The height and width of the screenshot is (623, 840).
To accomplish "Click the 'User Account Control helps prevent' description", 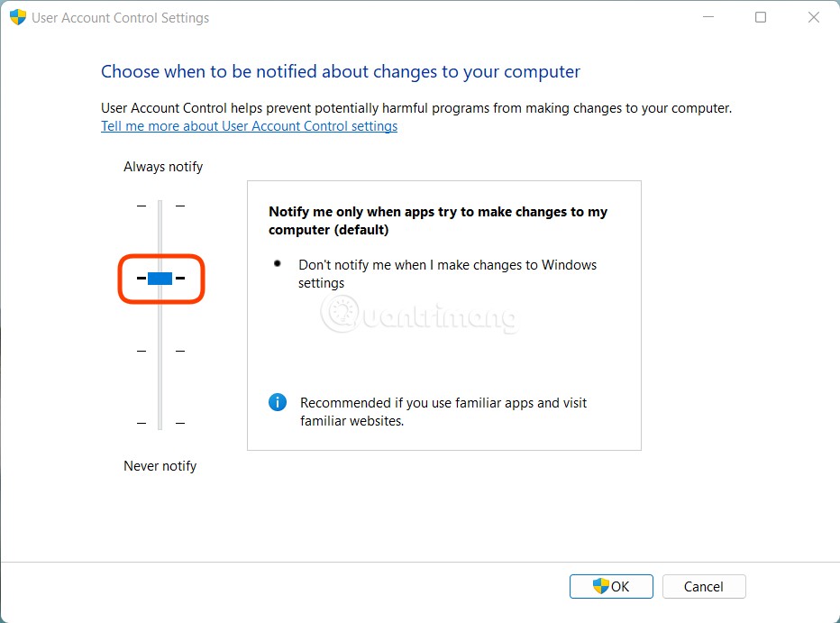I will coord(416,108).
